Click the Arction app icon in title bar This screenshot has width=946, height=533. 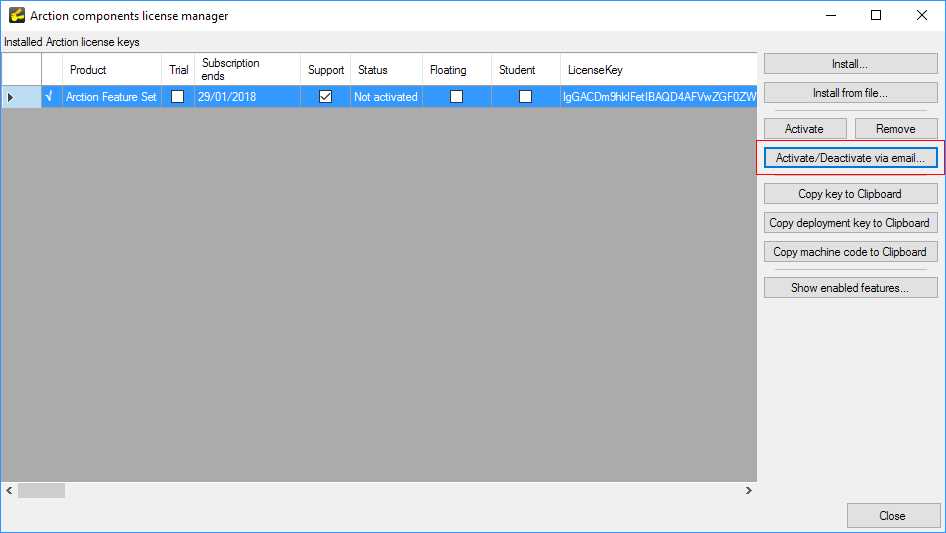coord(16,15)
